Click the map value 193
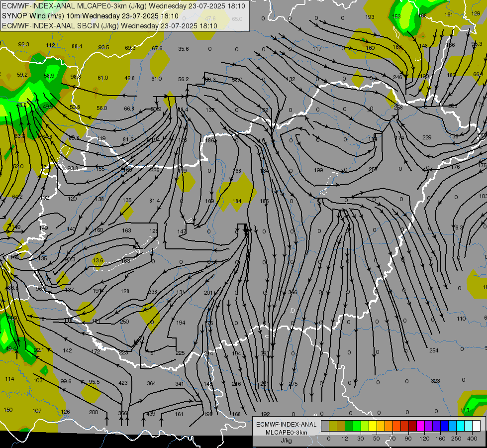 click(x=370, y=17)
